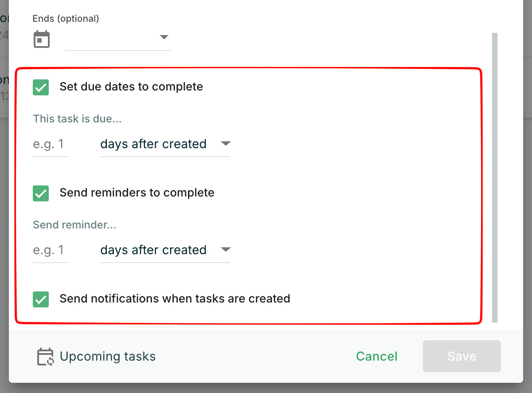Click the dialog's vertical scrollbar

coord(495,177)
